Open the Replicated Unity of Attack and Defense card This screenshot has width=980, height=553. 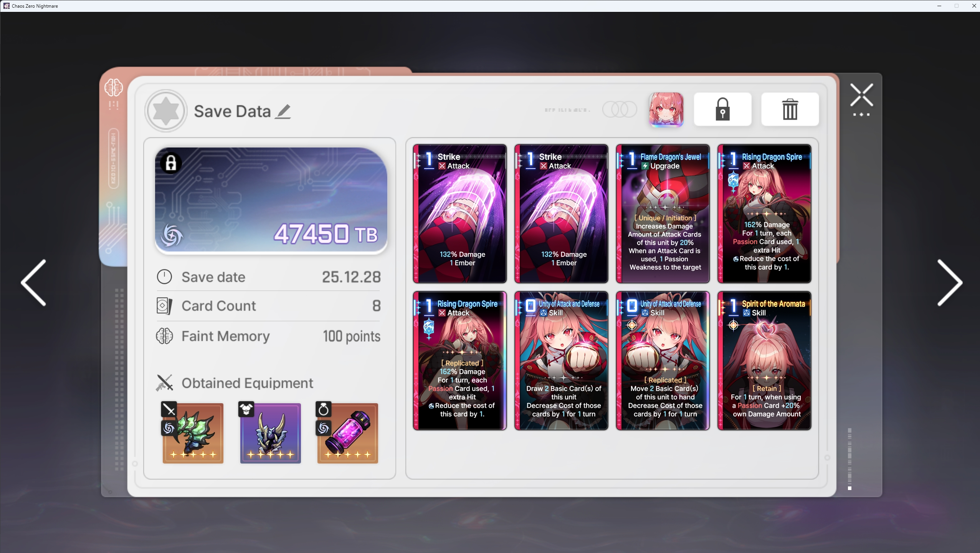click(x=663, y=361)
